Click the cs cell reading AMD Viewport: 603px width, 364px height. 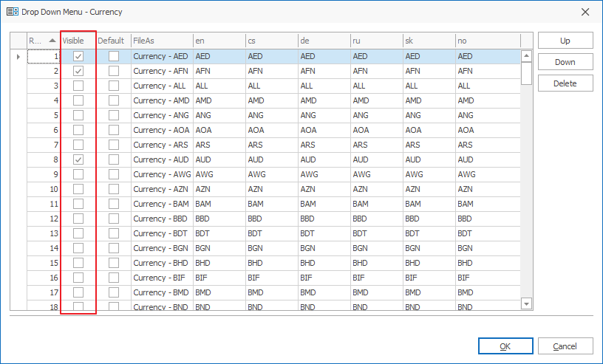271,100
